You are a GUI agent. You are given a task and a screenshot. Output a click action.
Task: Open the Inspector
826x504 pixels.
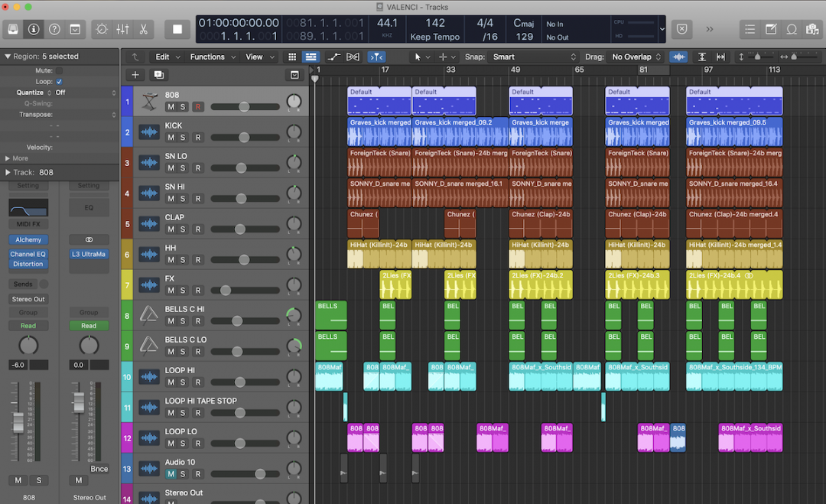(32, 29)
